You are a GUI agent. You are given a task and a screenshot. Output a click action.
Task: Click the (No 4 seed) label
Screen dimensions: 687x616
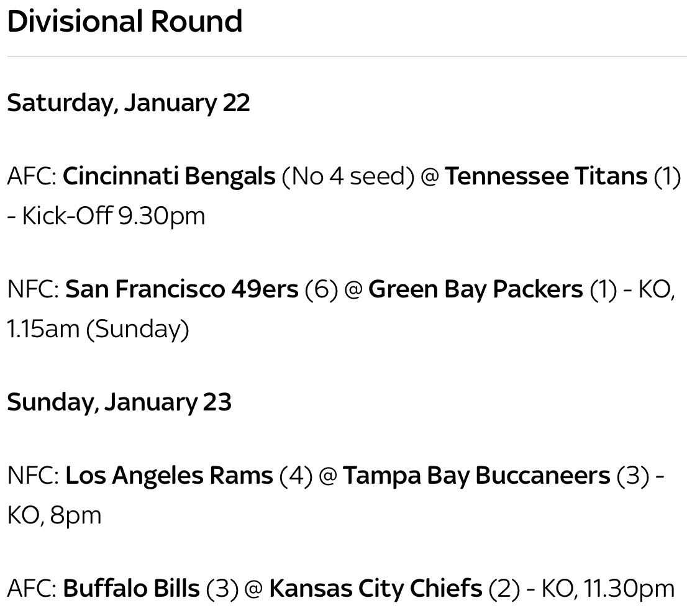coord(348,177)
